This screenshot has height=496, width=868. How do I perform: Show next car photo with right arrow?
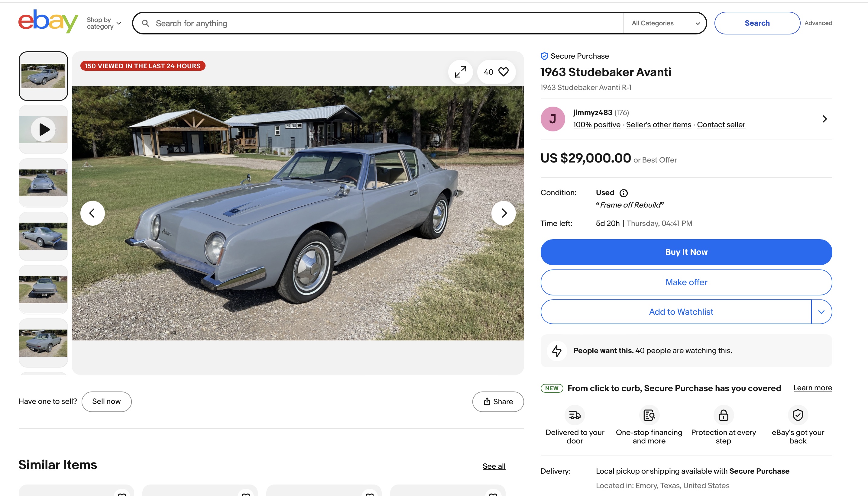coord(503,213)
